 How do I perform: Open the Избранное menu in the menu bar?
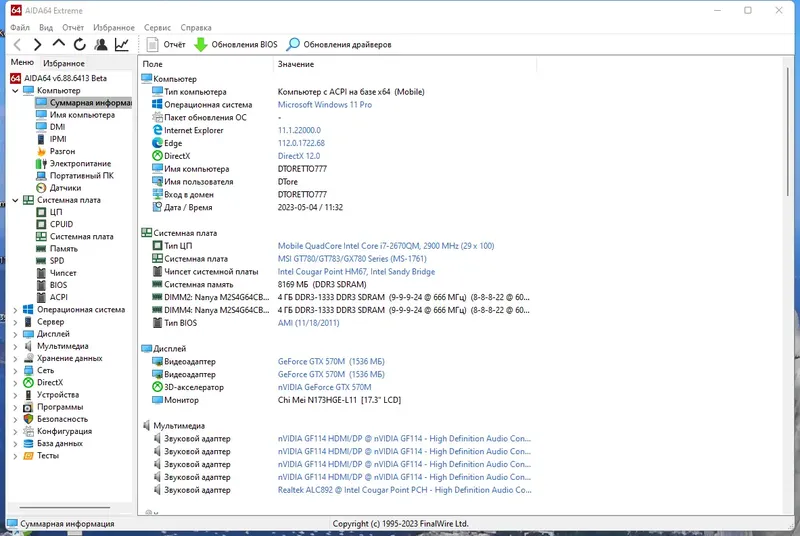pos(114,28)
